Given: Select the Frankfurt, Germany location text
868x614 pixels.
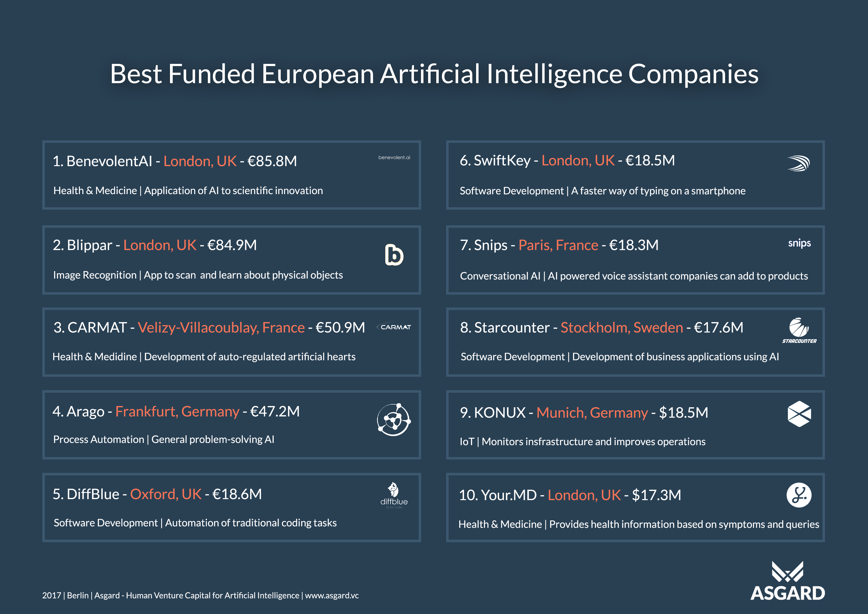Looking at the screenshot, I should 177,412.
